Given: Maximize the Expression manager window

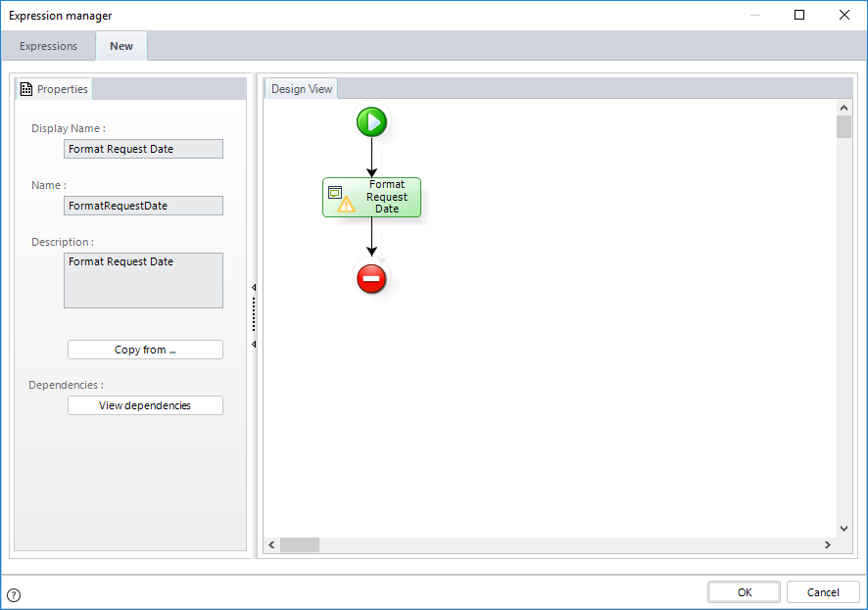Looking at the screenshot, I should click(798, 15).
